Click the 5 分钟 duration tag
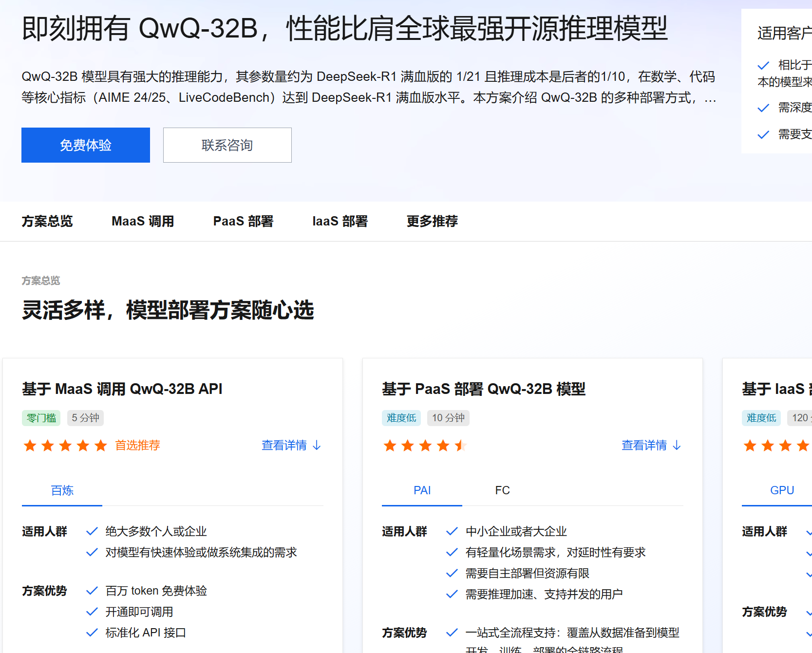Image resolution: width=812 pixels, height=653 pixels. pos(86,418)
